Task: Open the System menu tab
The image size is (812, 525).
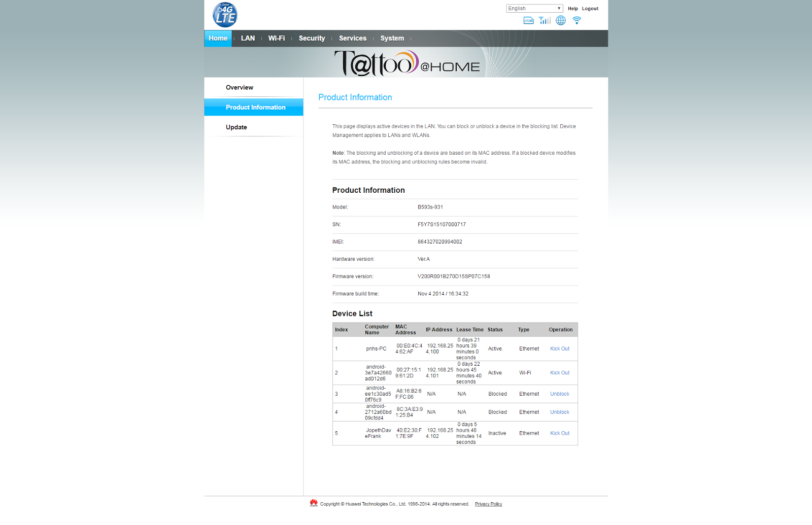Action: coord(392,39)
